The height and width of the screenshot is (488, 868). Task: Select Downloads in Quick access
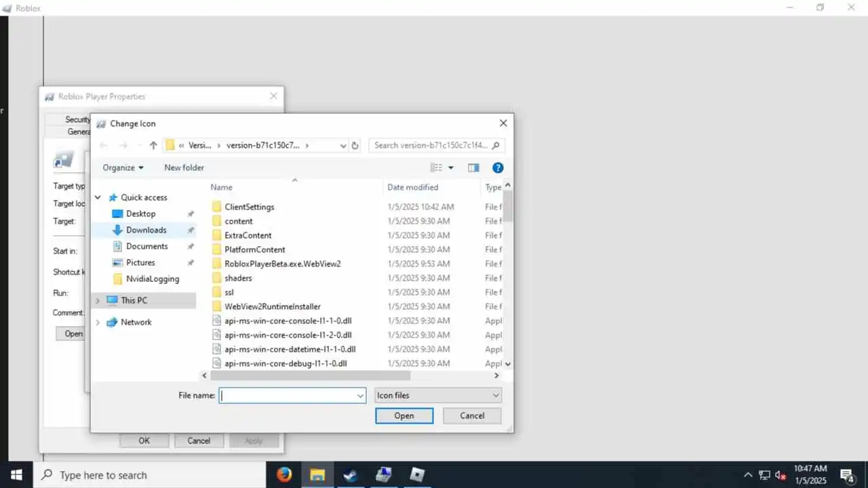146,230
